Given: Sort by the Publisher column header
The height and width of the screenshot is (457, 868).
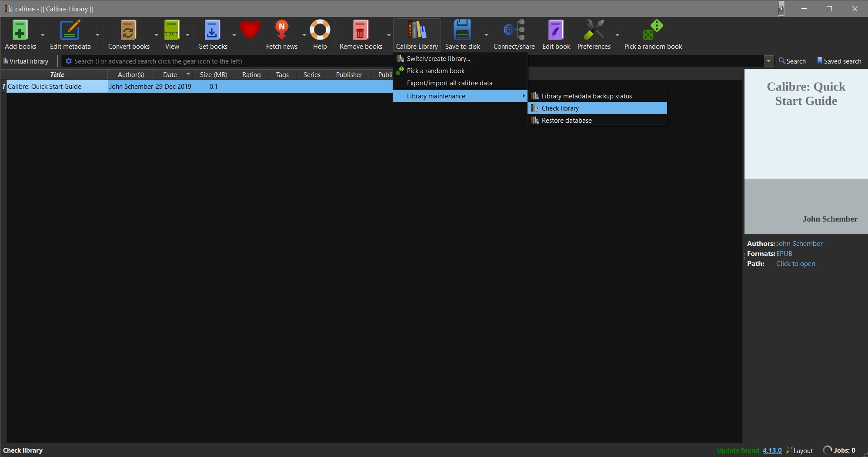Looking at the screenshot, I should (349, 74).
